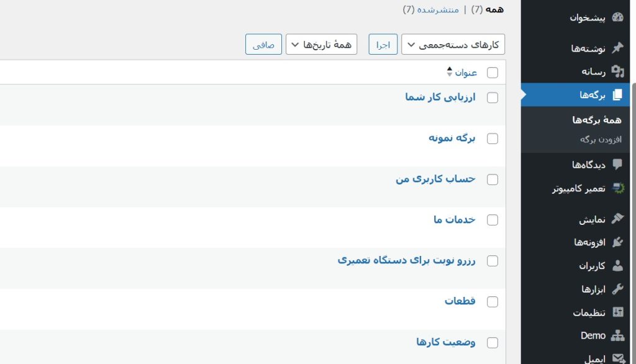Click the speech bubble icon beside دیدگاه‌ها
This screenshot has width=636, height=364.
point(617,165)
